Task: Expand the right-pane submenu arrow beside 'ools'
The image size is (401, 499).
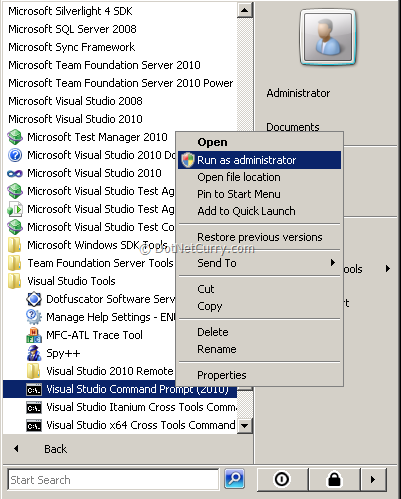Action: point(388,269)
